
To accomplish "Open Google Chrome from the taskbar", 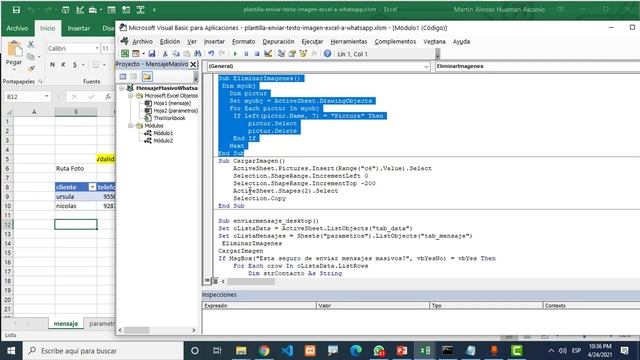I will pos(264,351).
